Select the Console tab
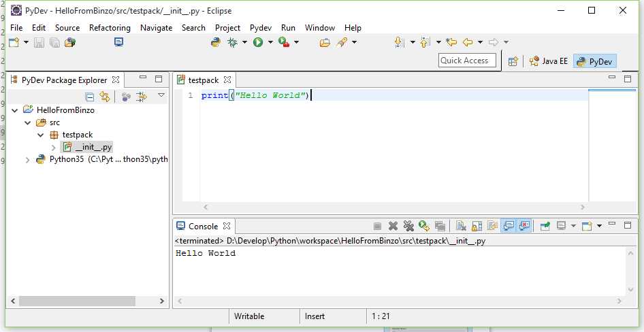The image size is (644, 332). (203, 226)
